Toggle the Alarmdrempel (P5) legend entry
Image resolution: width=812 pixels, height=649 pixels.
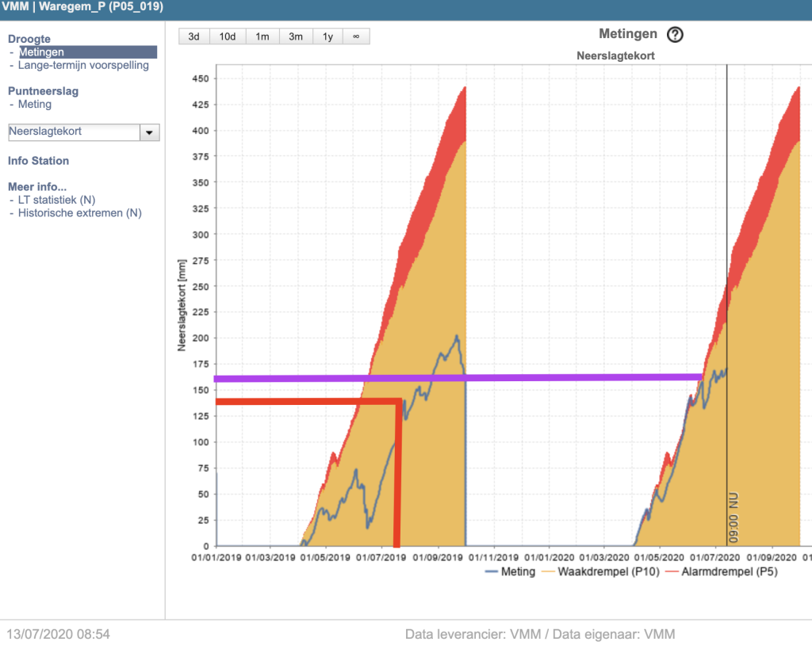click(x=722, y=572)
